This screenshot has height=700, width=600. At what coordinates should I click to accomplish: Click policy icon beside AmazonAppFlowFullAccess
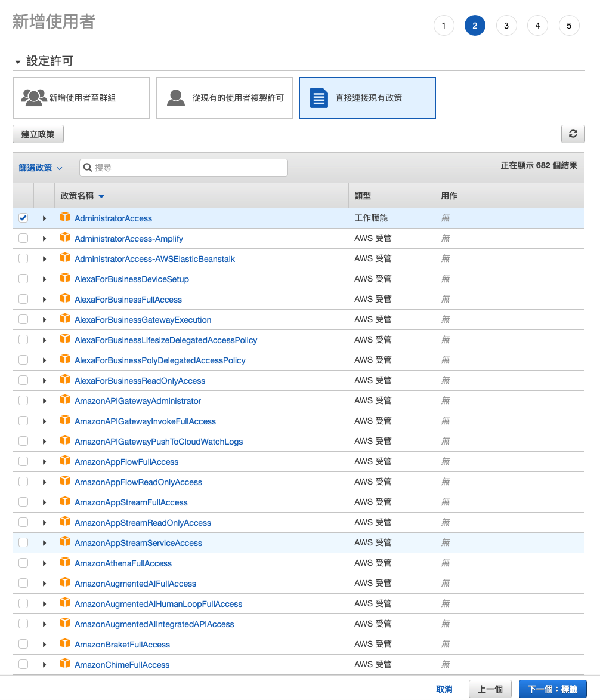click(65, 461)
